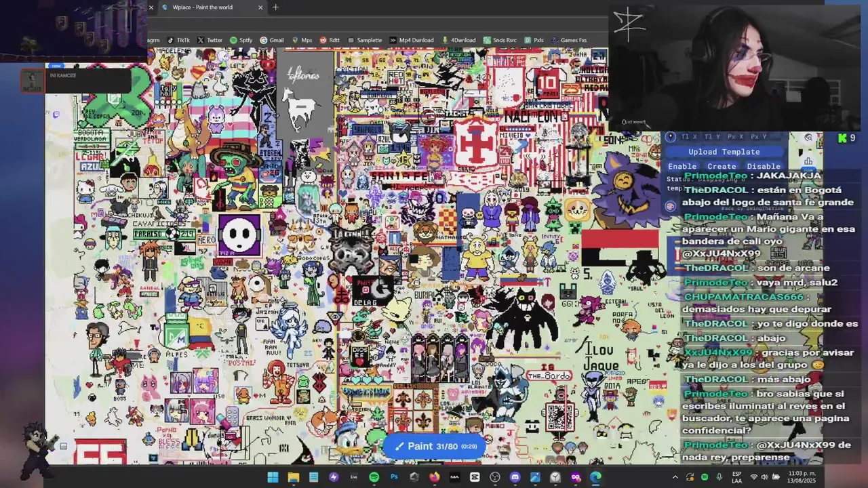Open the Windows Start menu
Viewport: 868px width, 488px height.
[273, 477]
